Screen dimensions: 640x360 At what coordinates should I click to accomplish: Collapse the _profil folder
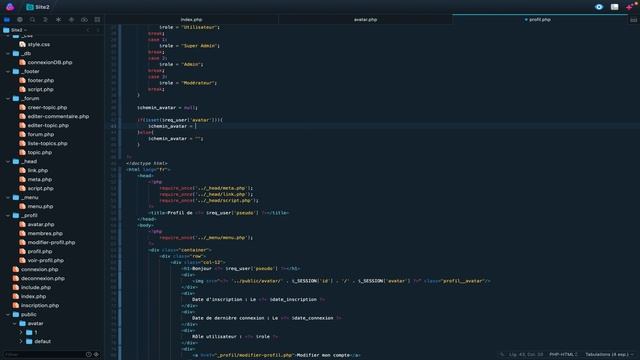[8, 215]
